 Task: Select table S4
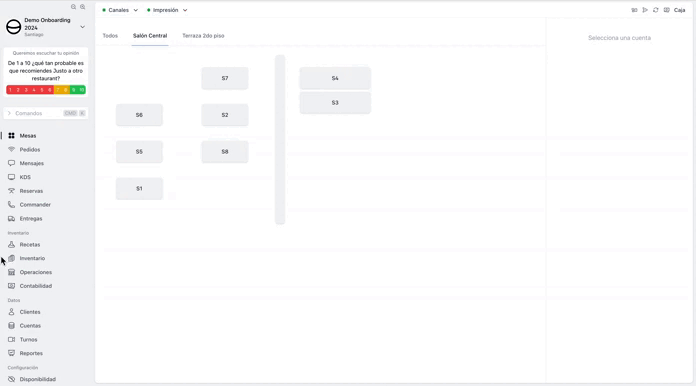[x=335, y=79]
